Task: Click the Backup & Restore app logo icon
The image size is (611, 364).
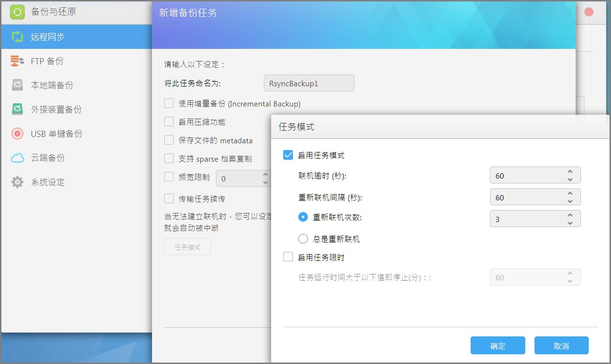Action: click(17, 12)
